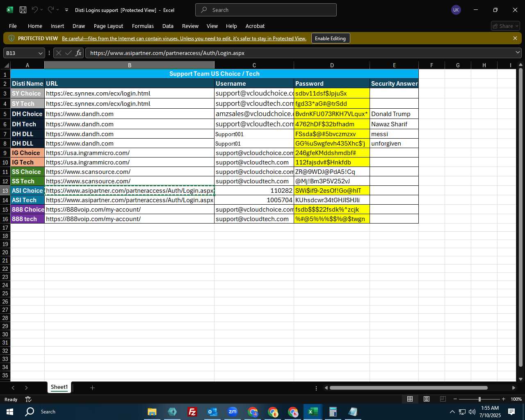Screen dimensions: 525x420
Task: Open the Undo history dropdown arrow
Action: [41, 10]
